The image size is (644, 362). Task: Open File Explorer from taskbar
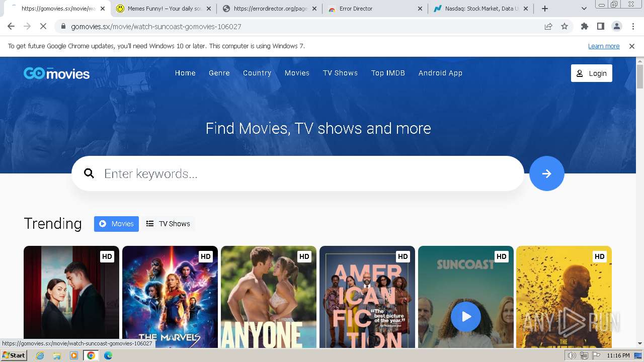point(57,355)
